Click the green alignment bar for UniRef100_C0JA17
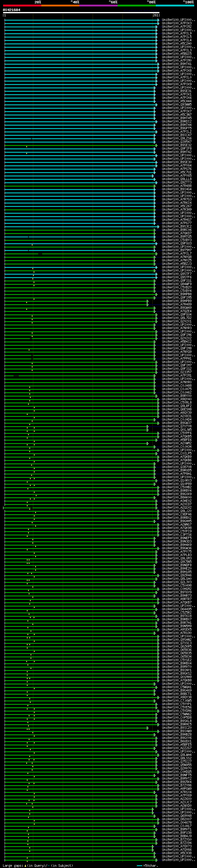Viewport: 197px width, 868px height. 79,826
